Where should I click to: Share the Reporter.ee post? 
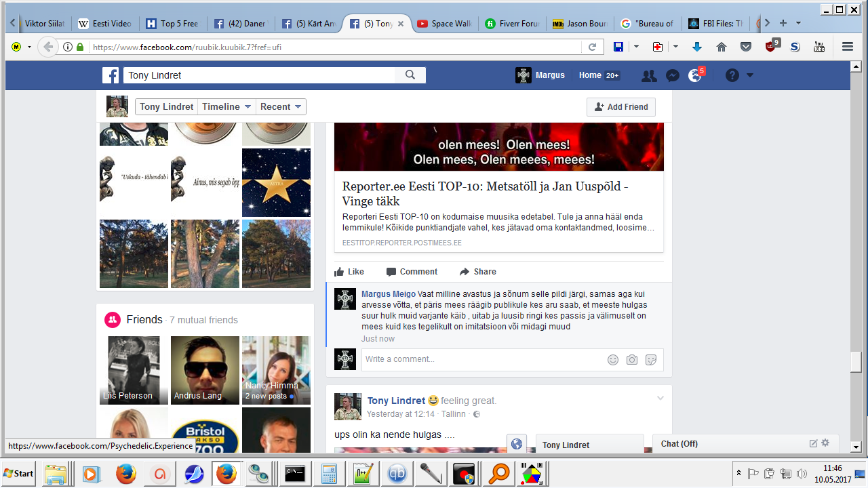(477, 272)
